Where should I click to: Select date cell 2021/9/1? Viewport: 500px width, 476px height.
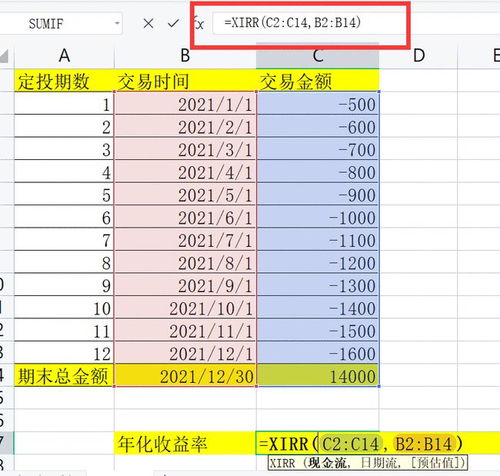[185, 285]
